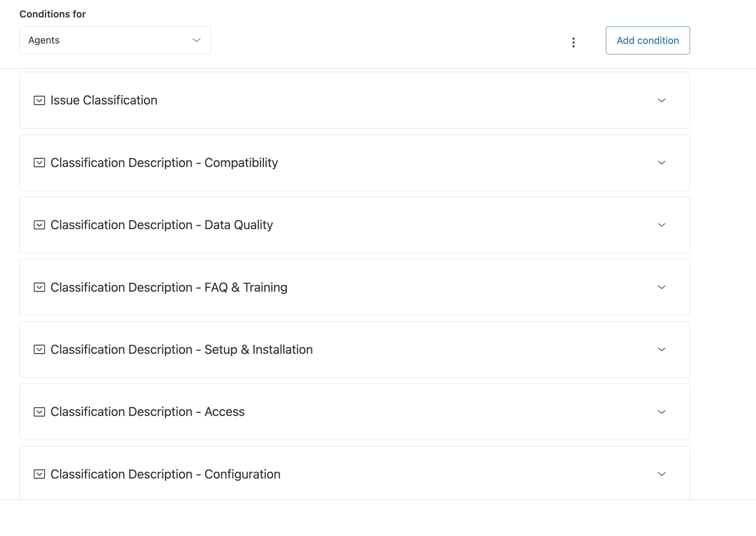Expand the Access condition chevron
The image size is (756, 536).
662,412
